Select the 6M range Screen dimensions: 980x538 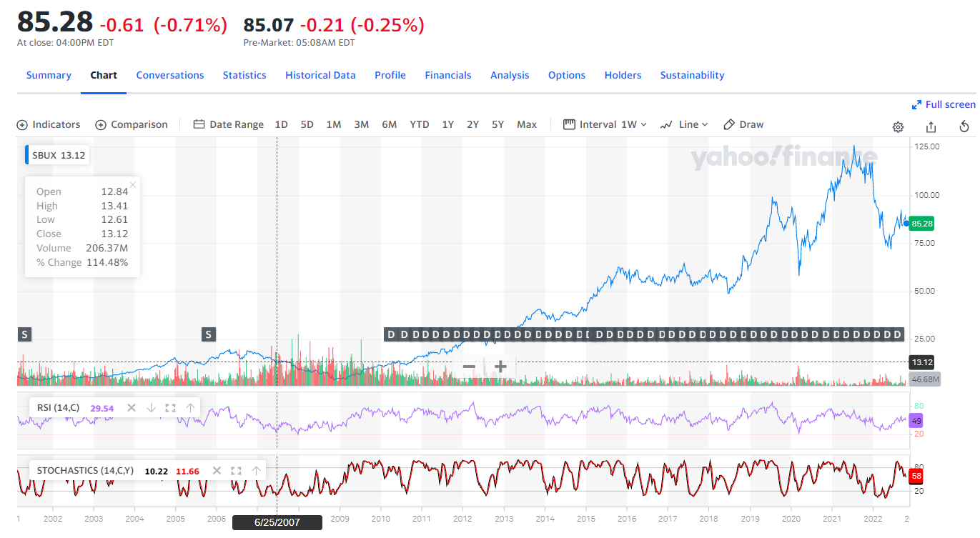tap(389, 124)
